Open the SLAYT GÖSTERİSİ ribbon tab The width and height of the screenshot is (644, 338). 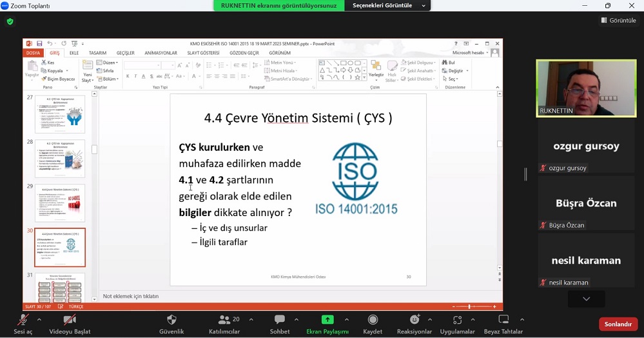(203, 53)
